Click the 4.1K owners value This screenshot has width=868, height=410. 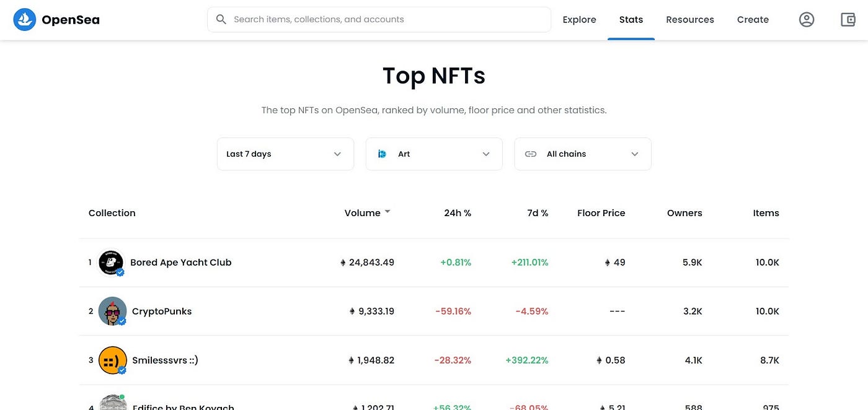(x=693, y=360)
